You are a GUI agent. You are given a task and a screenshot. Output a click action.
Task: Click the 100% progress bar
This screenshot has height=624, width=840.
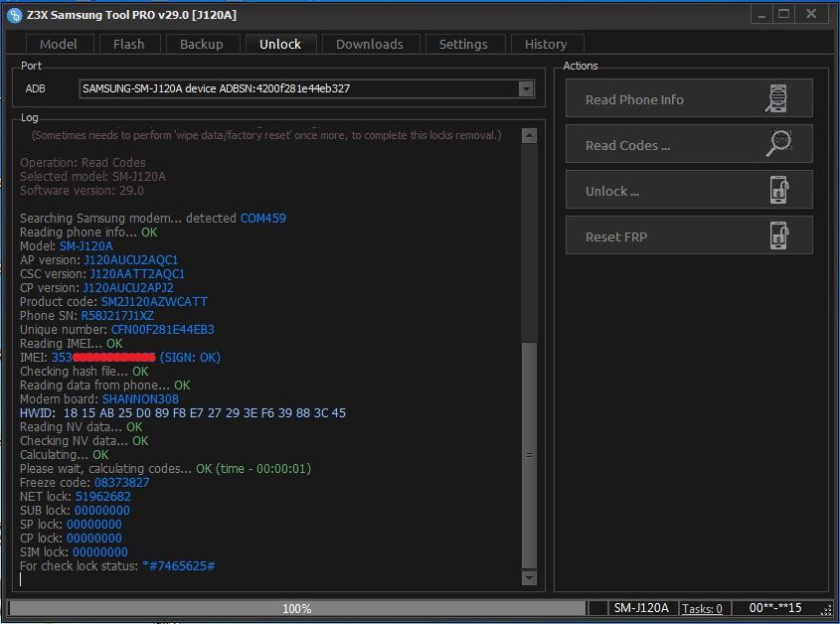point(297,608)
